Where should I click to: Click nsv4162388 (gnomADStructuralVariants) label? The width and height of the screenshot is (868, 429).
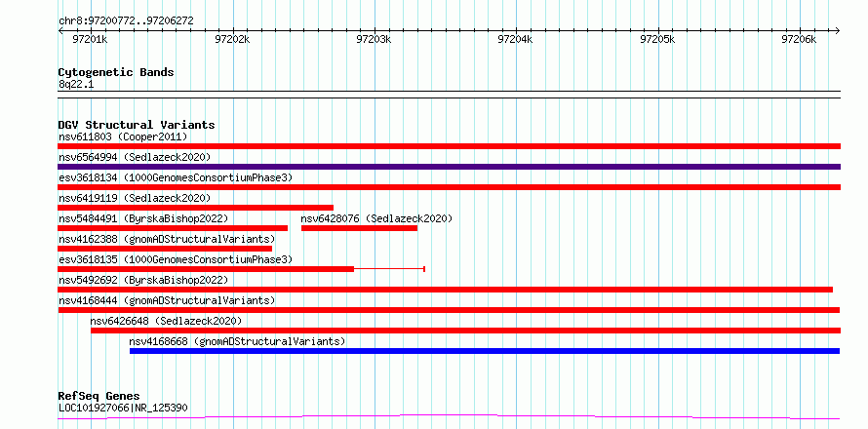coord(167,239)
